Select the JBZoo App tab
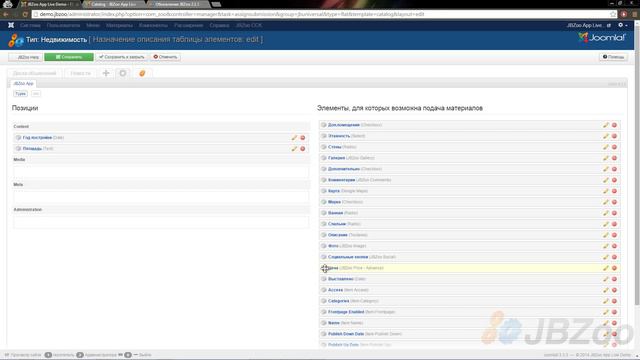 tap(23, 83)
